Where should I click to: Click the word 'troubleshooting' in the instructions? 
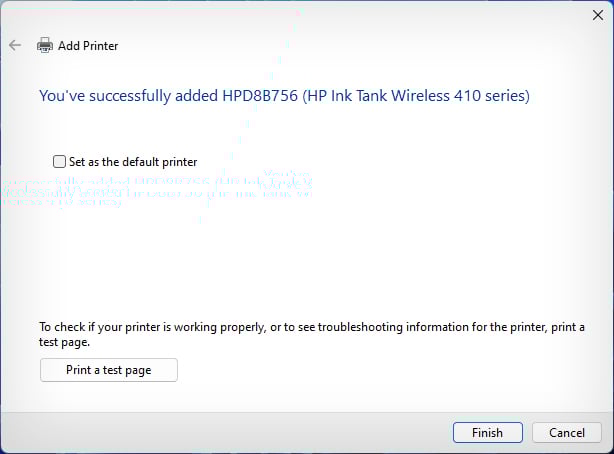360,327
